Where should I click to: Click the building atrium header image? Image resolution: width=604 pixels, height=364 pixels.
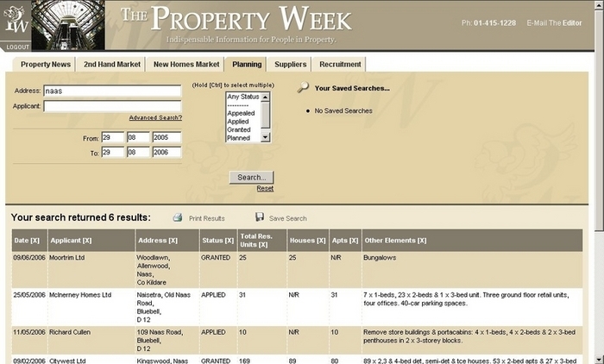[68, 25]
